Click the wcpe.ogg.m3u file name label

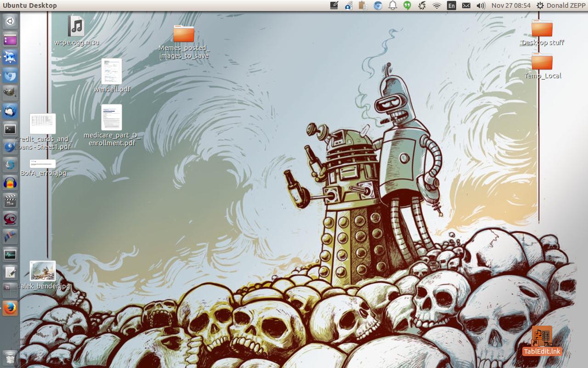77,42
